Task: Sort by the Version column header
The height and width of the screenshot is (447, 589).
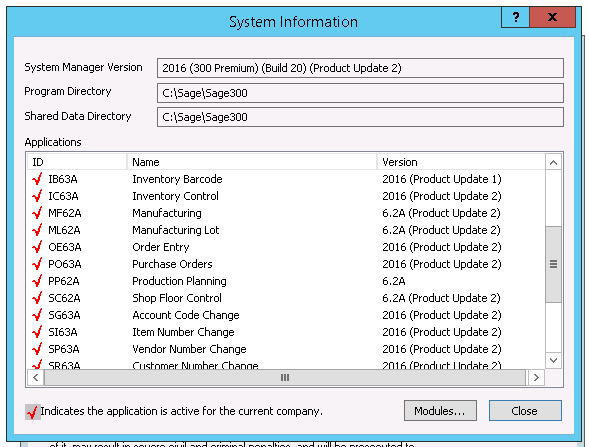Action: (x=461, y=162)
